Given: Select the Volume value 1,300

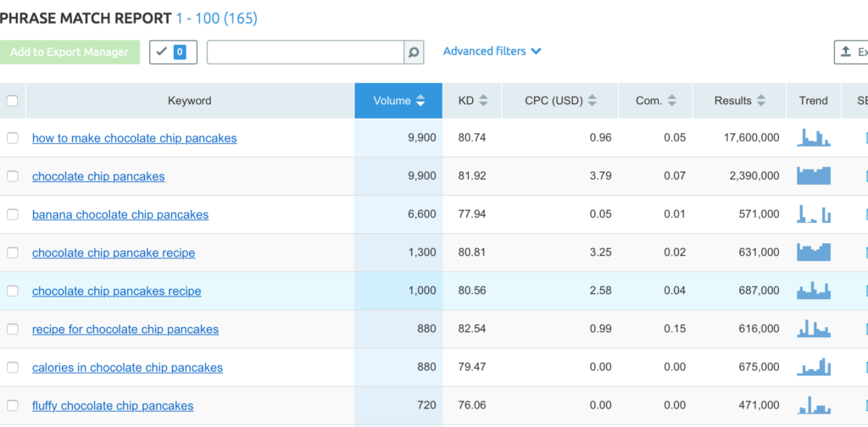Looking at the screenshot, I should (422, 252).
